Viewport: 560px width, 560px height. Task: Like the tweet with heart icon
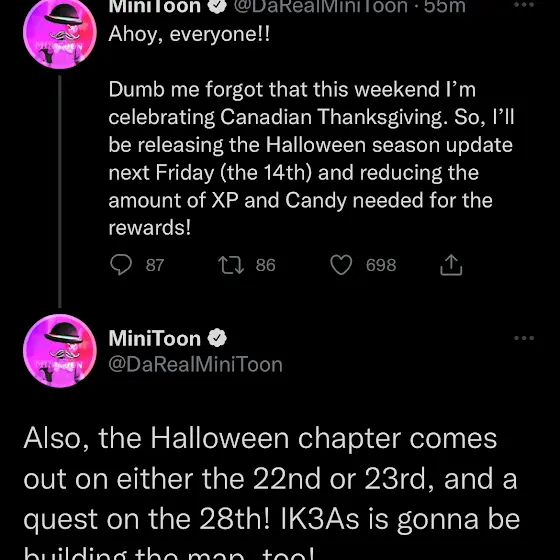(341, 265)
